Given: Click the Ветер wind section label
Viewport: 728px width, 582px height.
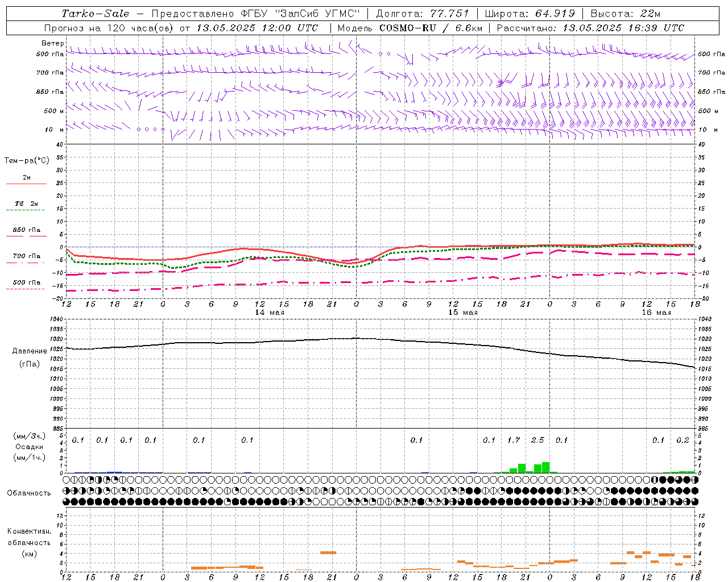Looking at the screenshot, I should pos(52,43).
